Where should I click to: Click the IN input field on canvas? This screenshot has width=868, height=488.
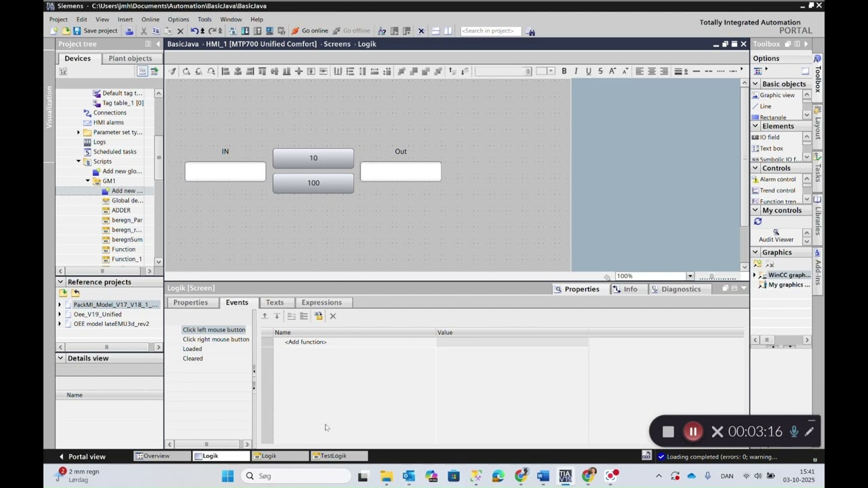pos(225,171)
